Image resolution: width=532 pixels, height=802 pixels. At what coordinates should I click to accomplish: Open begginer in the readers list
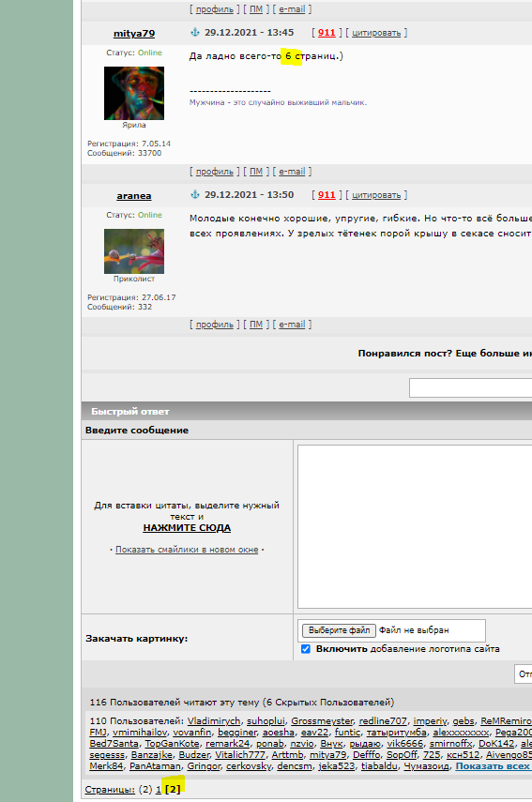236,733
